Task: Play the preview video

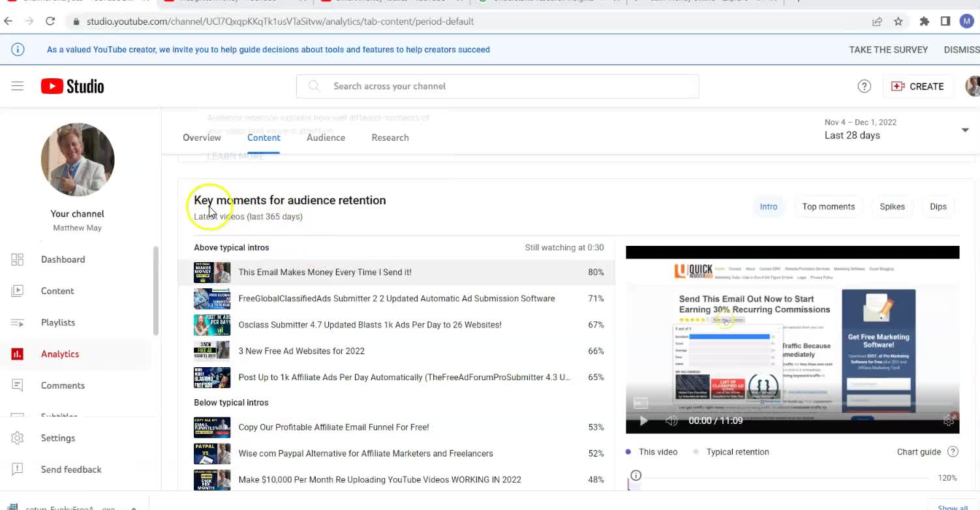Action: (x=643, y=421)
